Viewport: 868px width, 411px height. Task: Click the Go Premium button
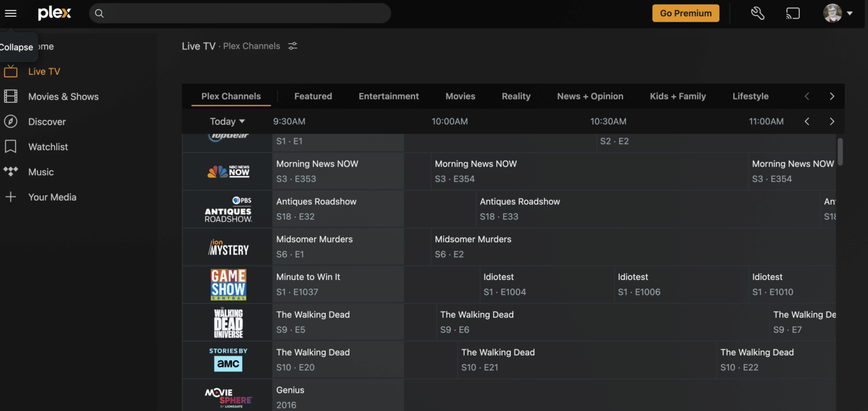(685, 13)
